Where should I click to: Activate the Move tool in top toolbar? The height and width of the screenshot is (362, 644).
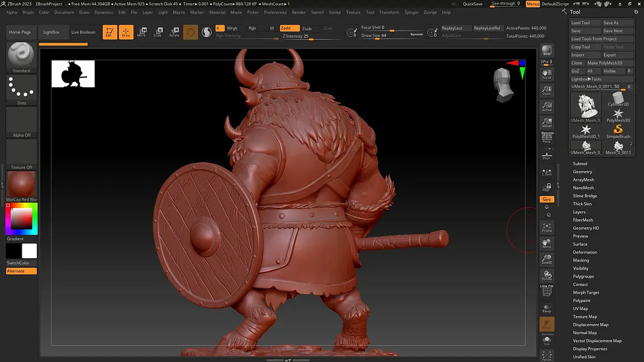click(142, 32)
